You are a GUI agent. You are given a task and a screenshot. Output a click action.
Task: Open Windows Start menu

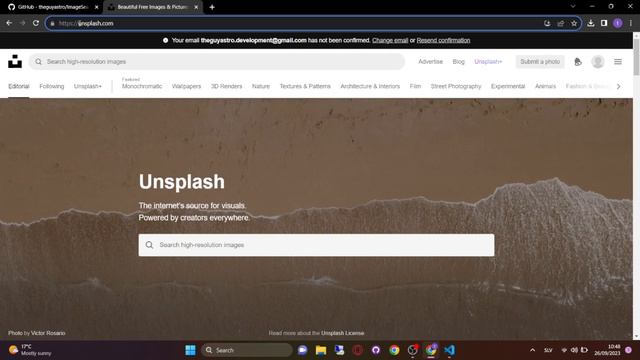(190, 350)
